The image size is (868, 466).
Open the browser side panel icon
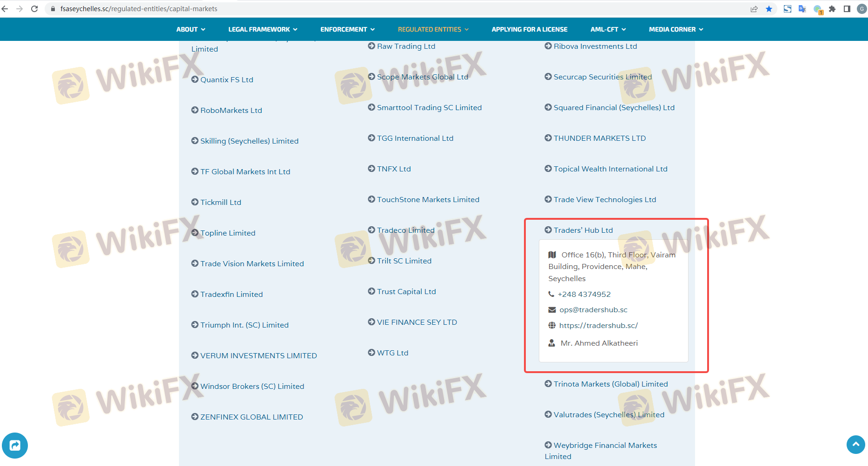click(847, 9)
